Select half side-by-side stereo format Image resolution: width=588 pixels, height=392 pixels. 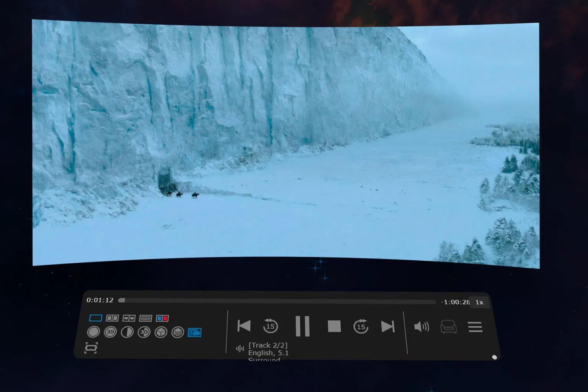pos(129,318)
